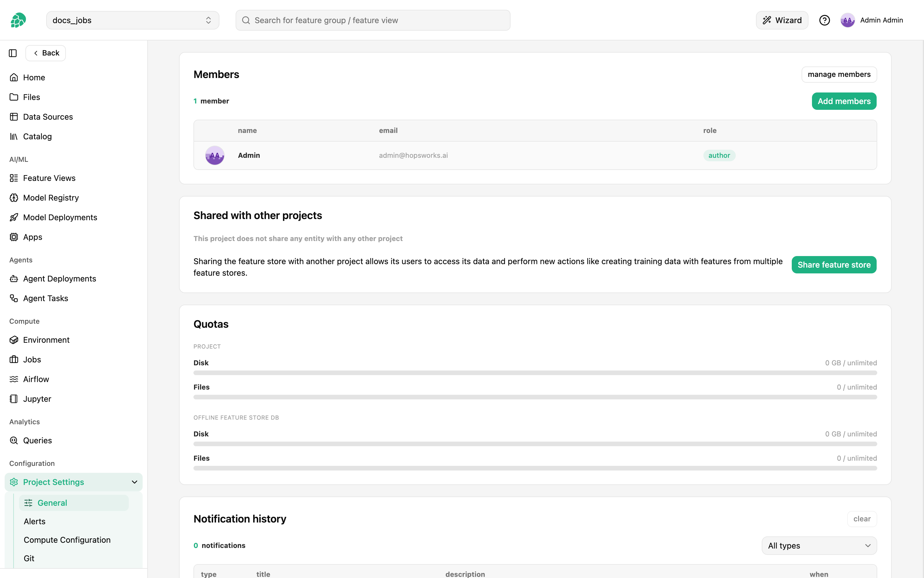Click the Admin member avatar in table
This screenshot has width=924, height=578.
pos(215,155)
